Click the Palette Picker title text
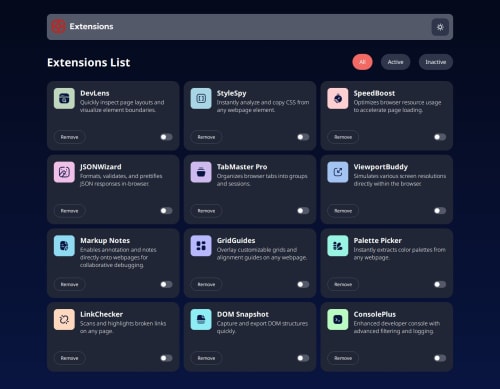Image resolution: width=500 pixels, height=389 pixels. [x=378, y=241]
